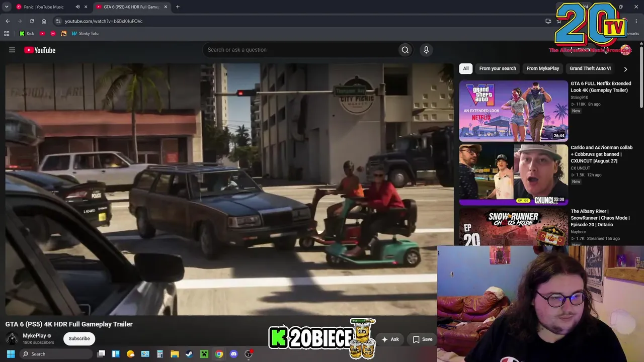Viewport: 644px width, 362px height.
Task: Click the CX UNCUT channel name
Action: tap(581, 168)
